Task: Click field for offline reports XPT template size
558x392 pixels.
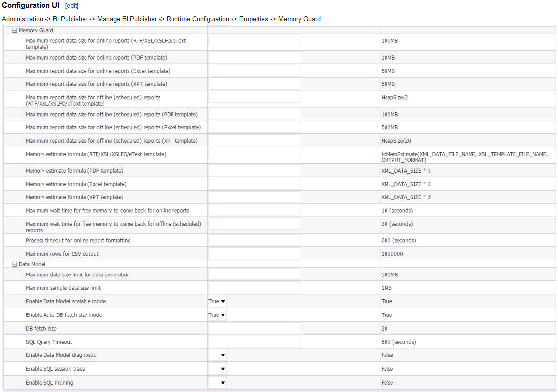Action: (x=255, y=140)
